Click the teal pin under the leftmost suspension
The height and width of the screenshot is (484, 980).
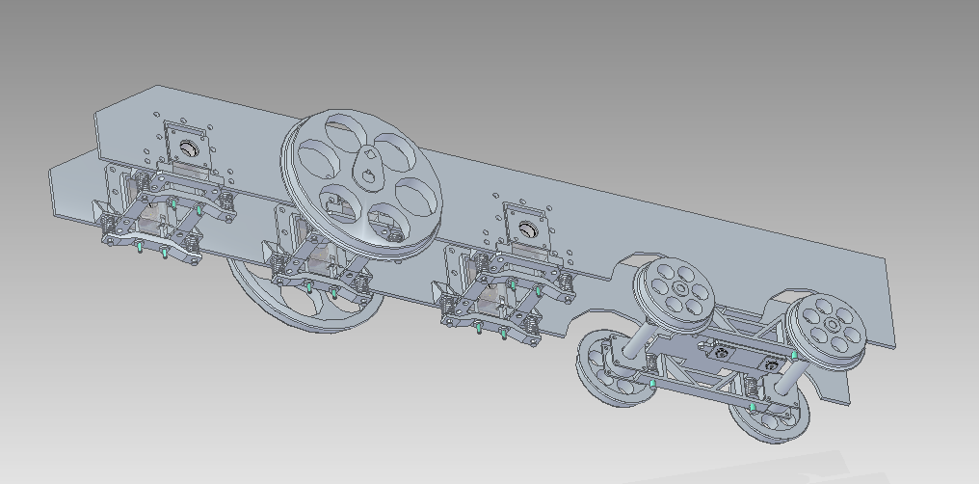tap(141, 249)
